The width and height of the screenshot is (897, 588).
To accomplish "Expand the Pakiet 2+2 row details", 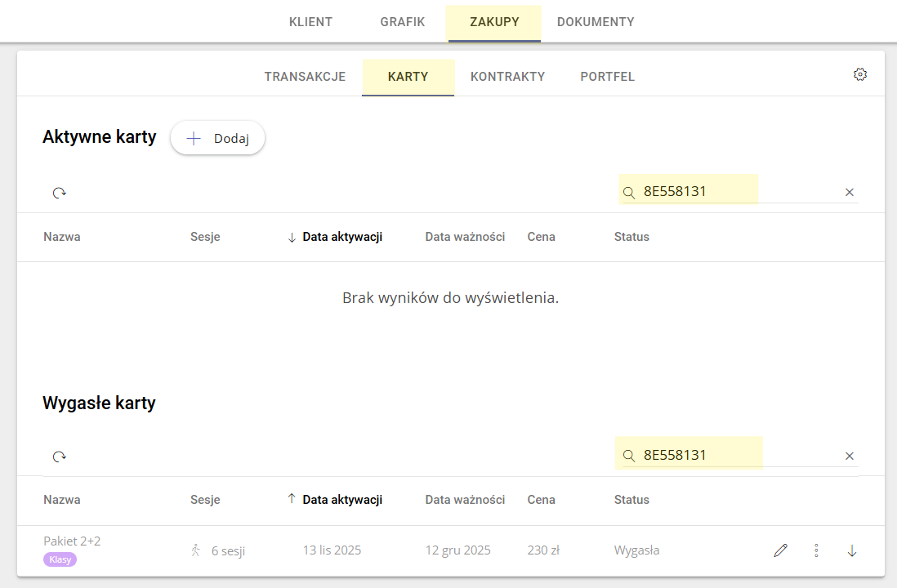I will [852, 550].
